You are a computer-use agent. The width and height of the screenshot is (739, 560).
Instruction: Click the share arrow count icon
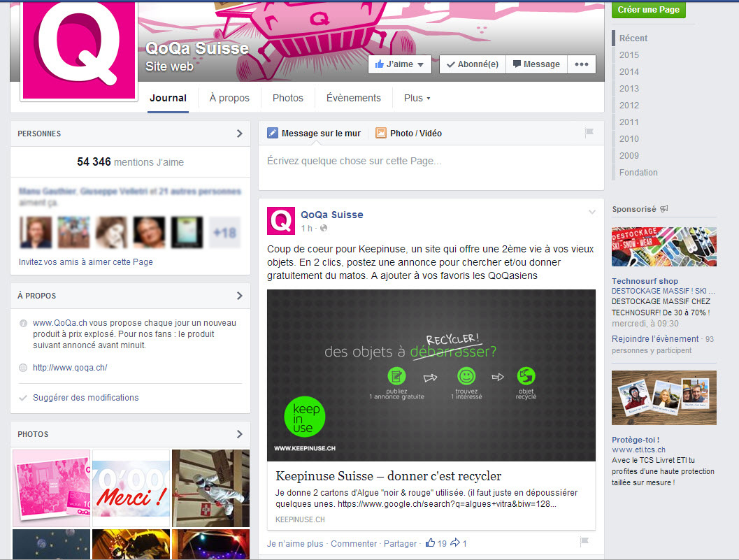coord(454,543)
